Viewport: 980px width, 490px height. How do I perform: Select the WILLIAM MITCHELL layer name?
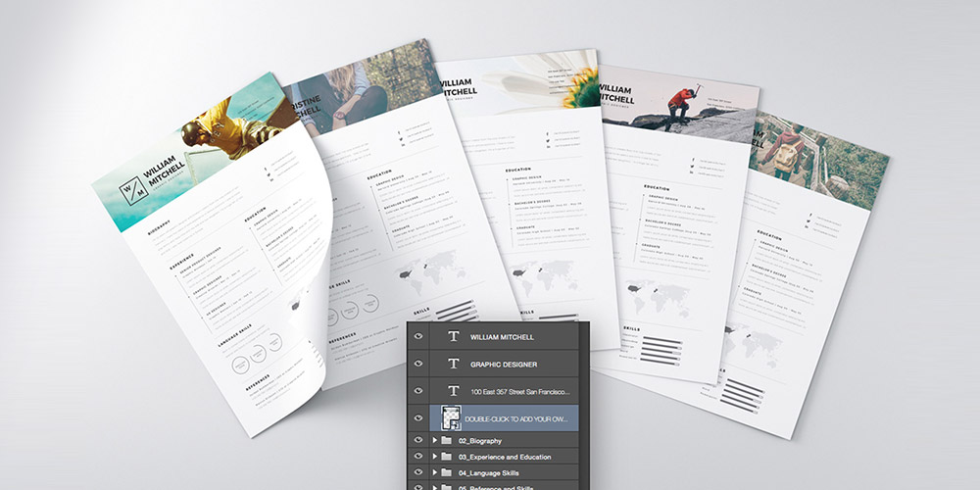[502, 336]
